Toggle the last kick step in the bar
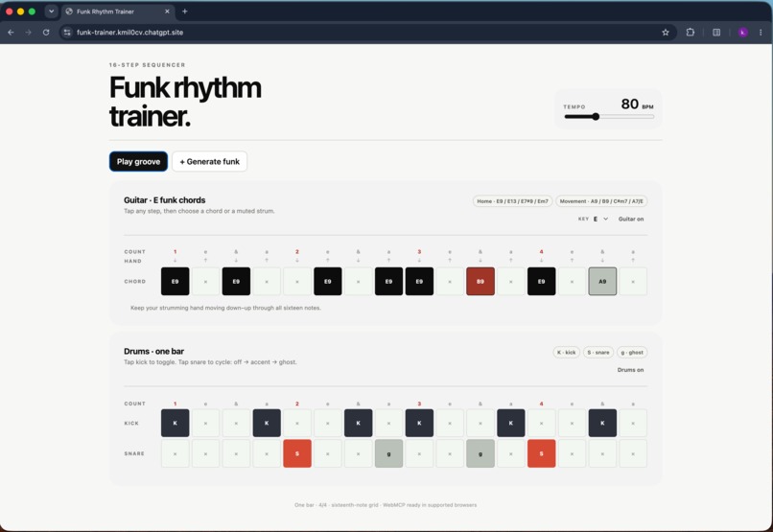Viewport: 773px width, 532px height. (x=633, y=423)
